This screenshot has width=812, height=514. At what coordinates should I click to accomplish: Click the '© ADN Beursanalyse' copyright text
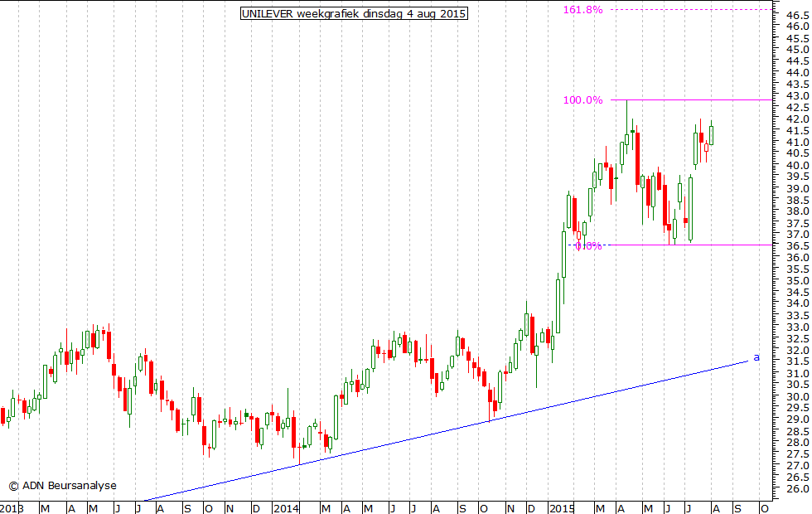(x=63, y=486)
